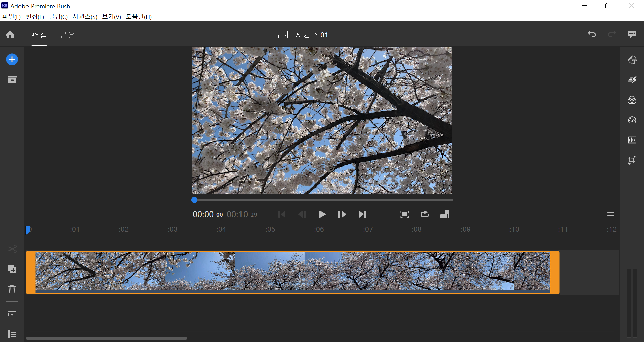The width and height of the screenshot is (644, 342).
Task: Open the Transitions panel
Action: pyautogui.click(x=632, y=80)
